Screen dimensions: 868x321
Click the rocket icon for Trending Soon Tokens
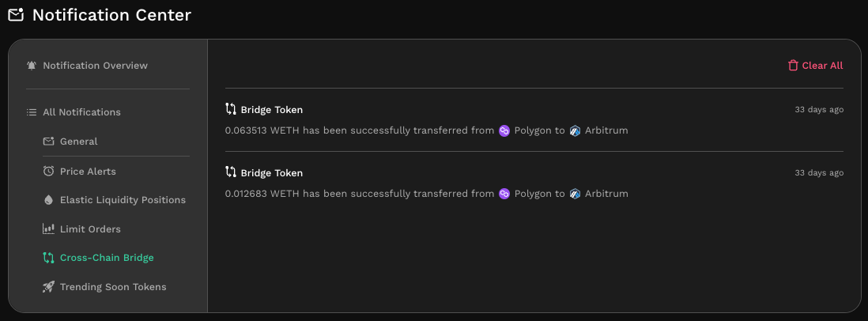pos(49,287)
